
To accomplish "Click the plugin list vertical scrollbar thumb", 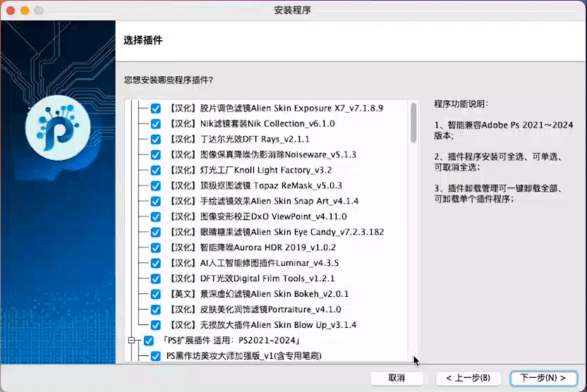I will click(x=413, y=123).
